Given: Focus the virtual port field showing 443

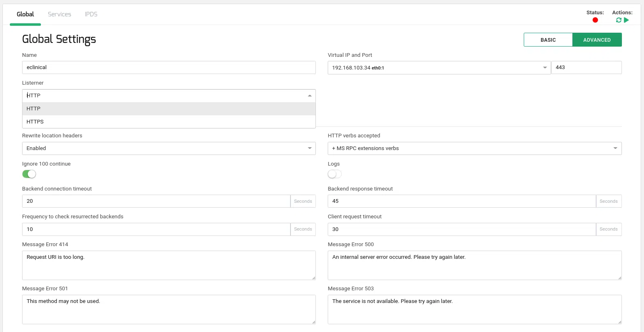Looking at the screenshot, I should [x=586, y=67].
